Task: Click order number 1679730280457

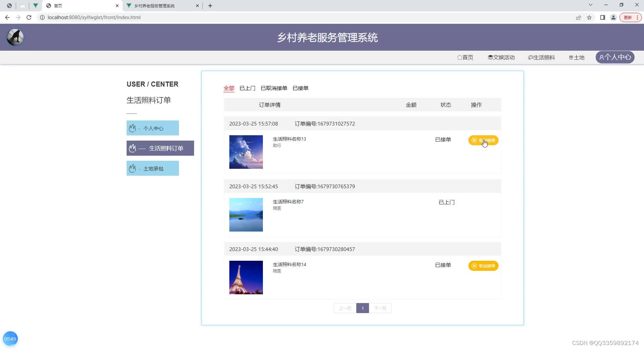Action: [x=325, y=249]
